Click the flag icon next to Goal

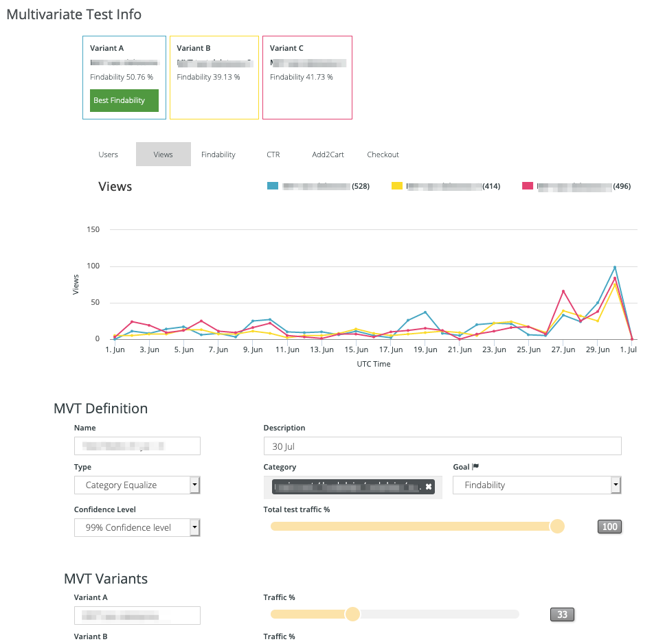click(x=475, y=467)
